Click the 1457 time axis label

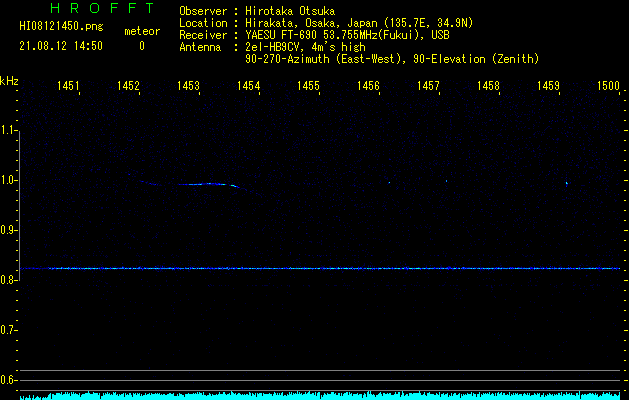click(428, 86)
